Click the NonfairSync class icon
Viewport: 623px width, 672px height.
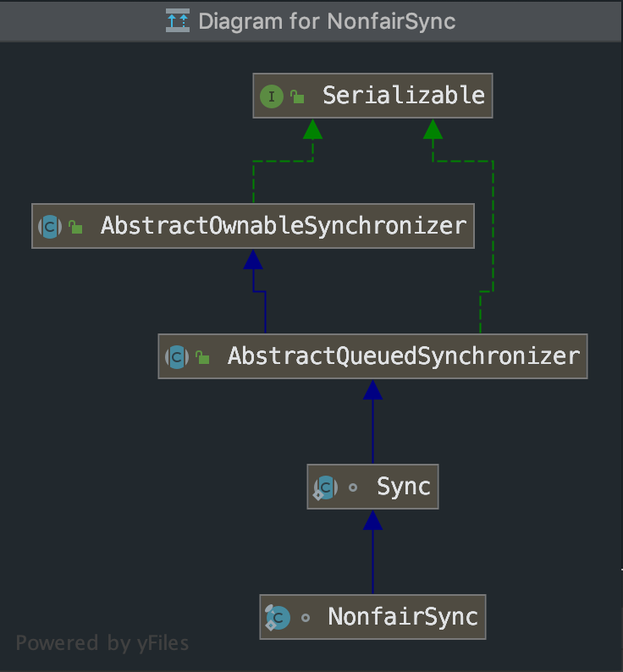278,617
